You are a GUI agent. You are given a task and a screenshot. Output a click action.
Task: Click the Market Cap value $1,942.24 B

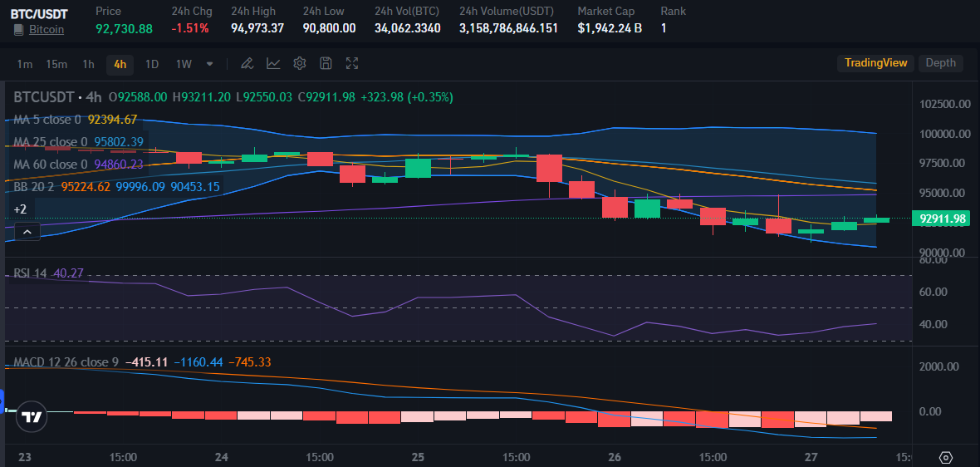point(610,28)
